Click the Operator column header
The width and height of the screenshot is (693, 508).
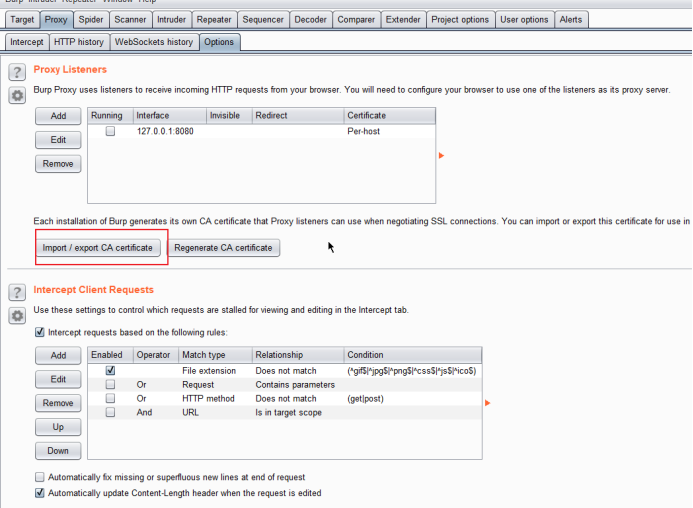click(x=156, y=355)
